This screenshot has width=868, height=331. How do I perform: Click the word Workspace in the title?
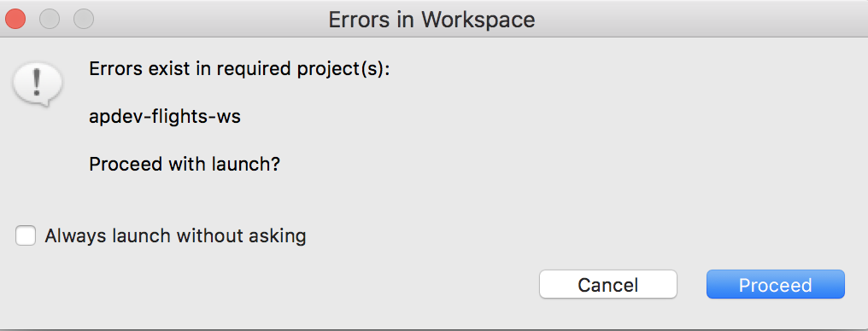pyautogui.click(x=478, y=20)
